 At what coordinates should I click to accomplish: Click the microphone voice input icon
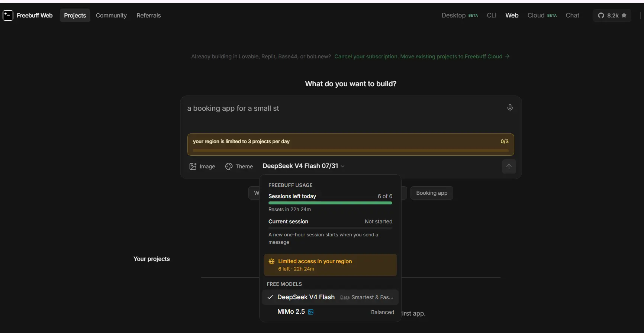(510, 108)
